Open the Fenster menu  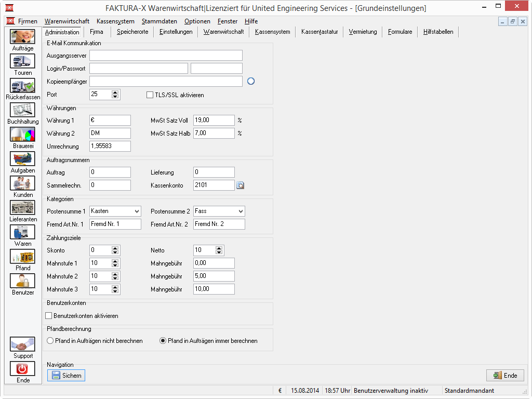tap(228, 21)
